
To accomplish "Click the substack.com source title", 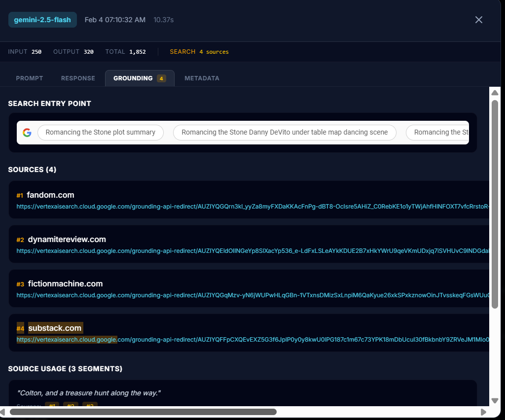I will pos(55,328).
